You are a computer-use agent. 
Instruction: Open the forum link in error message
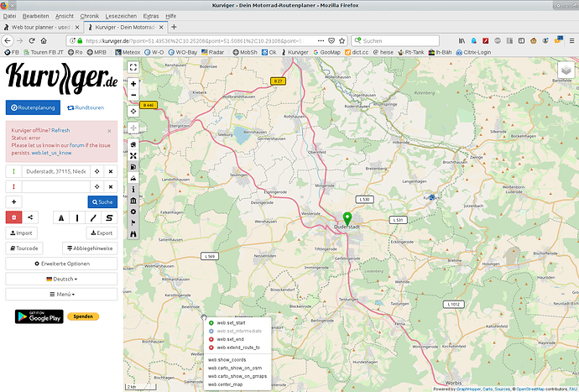coord(77,145)
